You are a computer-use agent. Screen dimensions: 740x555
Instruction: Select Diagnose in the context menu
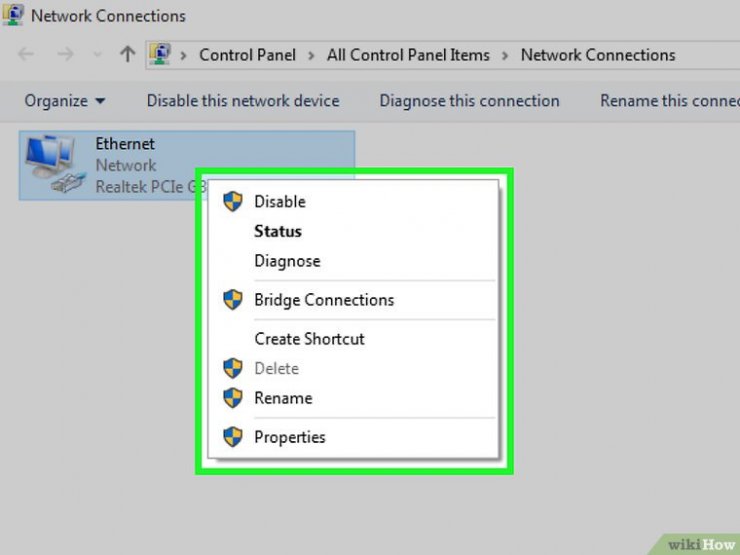287,261
